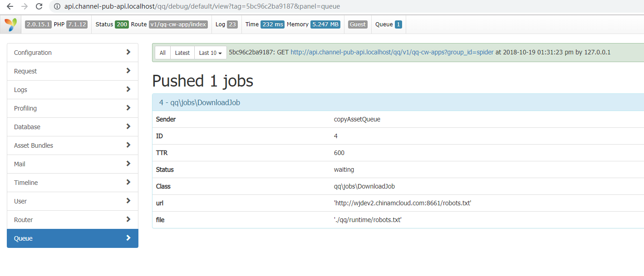This screenshot has height=276, width=644.
Task: Open the Configuration panel in sidebar
Action: (73, 53)
